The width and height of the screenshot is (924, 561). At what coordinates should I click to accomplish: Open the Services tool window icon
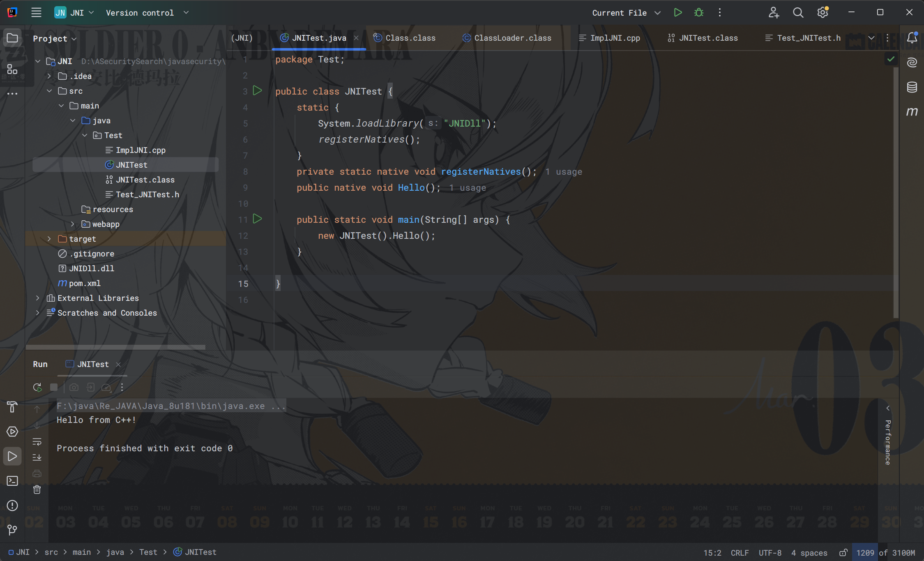[12, 432]
